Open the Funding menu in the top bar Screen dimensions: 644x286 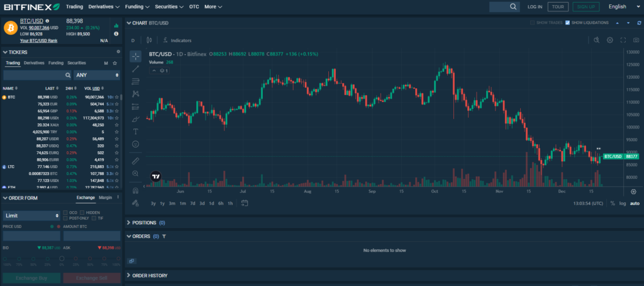pos(137,6)
